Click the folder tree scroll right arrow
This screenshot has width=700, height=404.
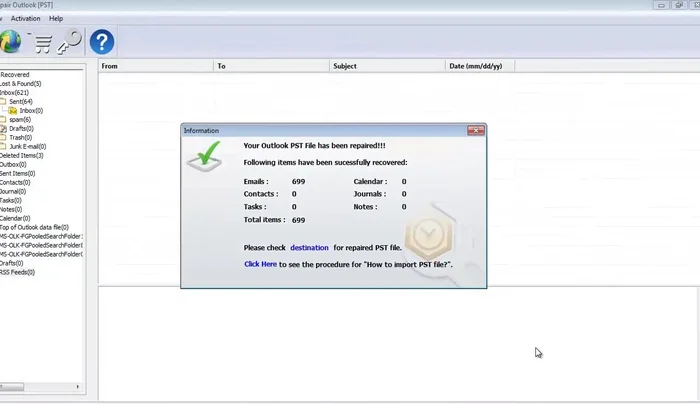[x=78, y=387]
